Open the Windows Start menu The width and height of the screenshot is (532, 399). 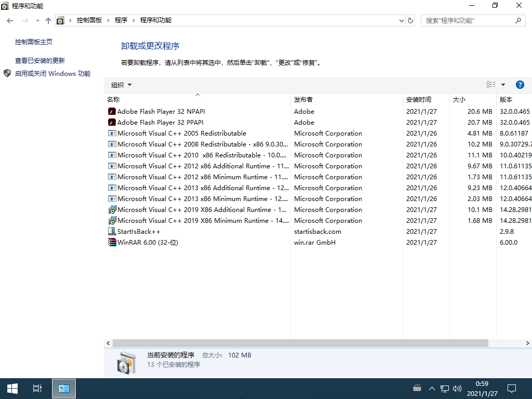12,389
